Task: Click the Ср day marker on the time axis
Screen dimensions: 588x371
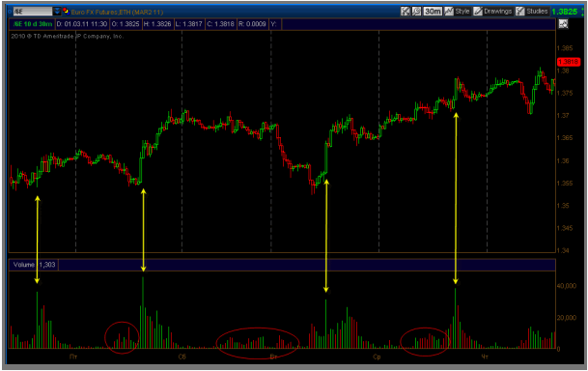Action: pos(377,357)
